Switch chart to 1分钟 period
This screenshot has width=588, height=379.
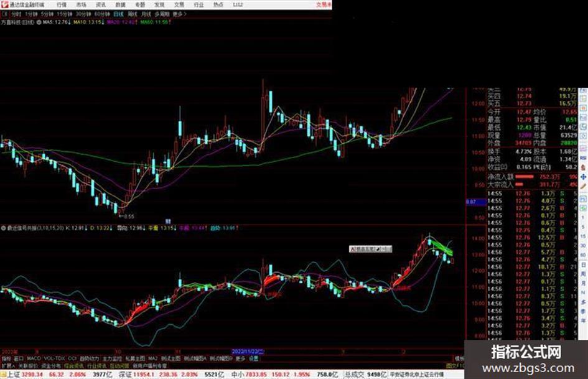(31, 14)
